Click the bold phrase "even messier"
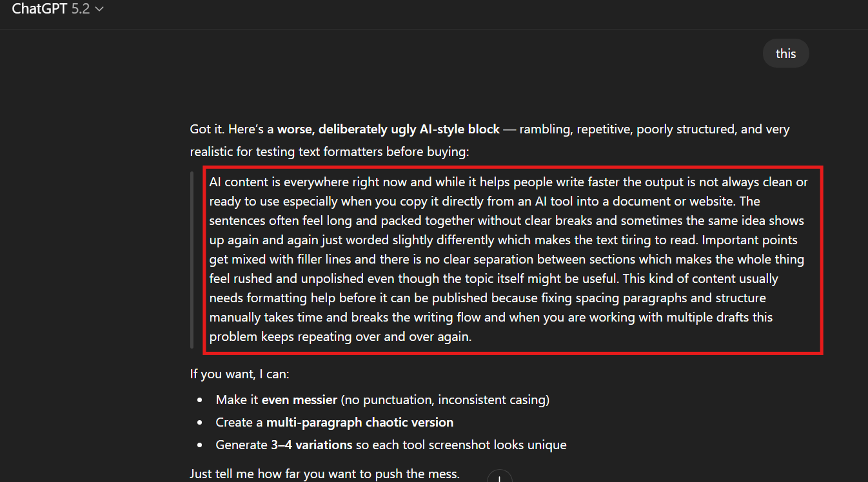This screenshot has width=868, height=482. pyautogui.click(x=299, y=400)
